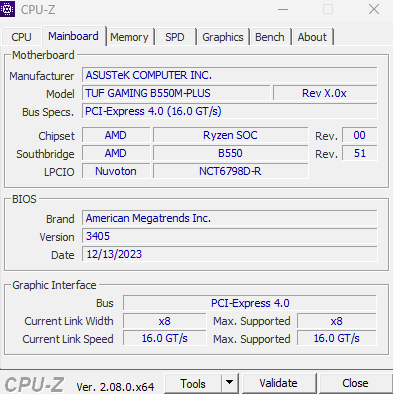The width and height of the screenshot is (393, 394).
Task: Click the TUF GAMING B550M-PLUS model field
Action: tap(176, 93)
